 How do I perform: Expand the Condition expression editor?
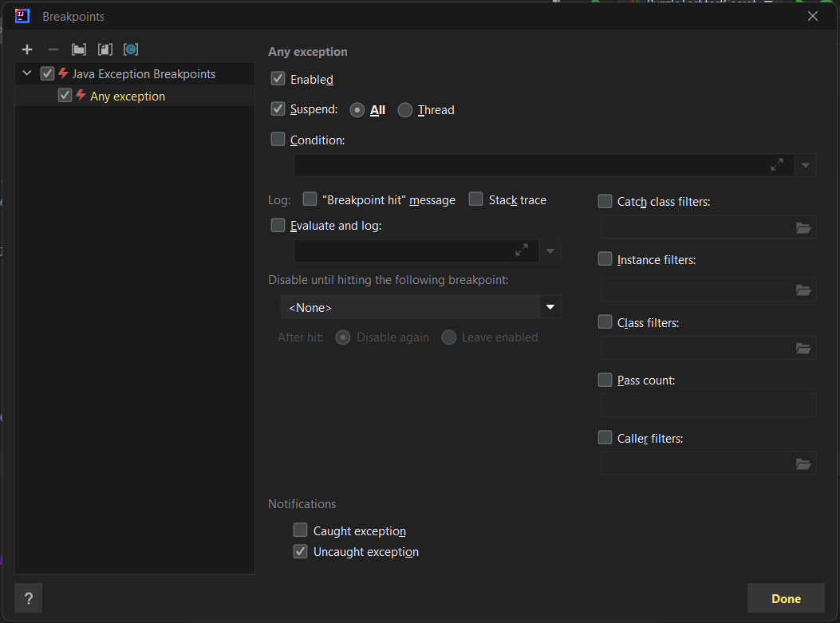point(777,165)
